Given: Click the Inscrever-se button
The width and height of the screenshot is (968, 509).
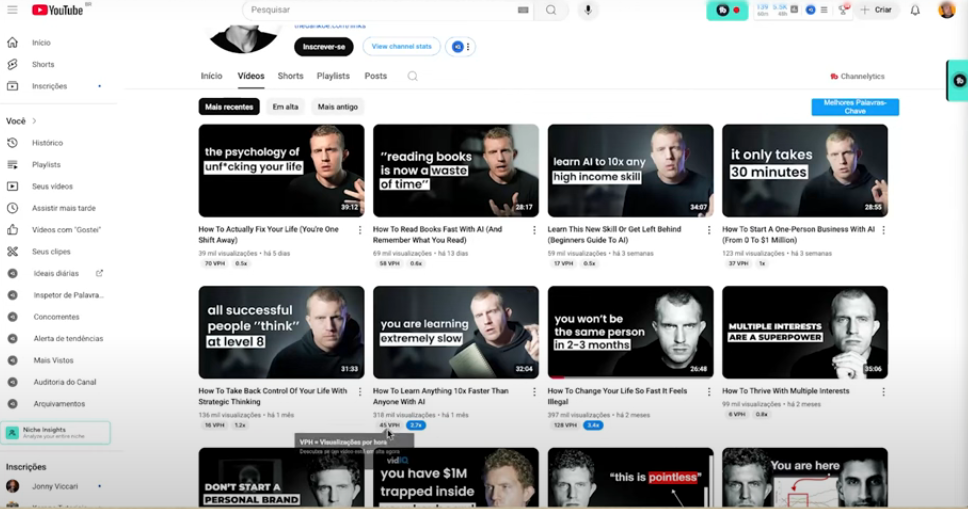Looking at the screenshot, I should point(323,46).
